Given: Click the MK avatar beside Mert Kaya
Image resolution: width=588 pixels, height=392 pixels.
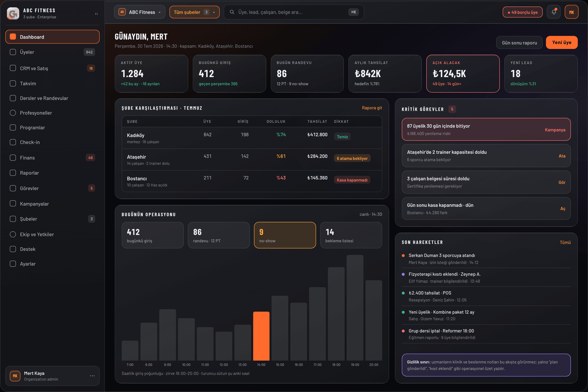Looking at the screenshot, I should click(x=15, y=376).
